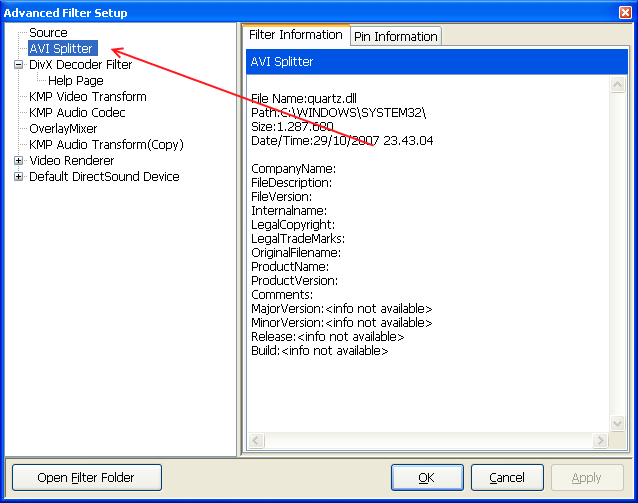Confirm with the OK button
Screen dimensions: 638x503
(x=427, y=477)
